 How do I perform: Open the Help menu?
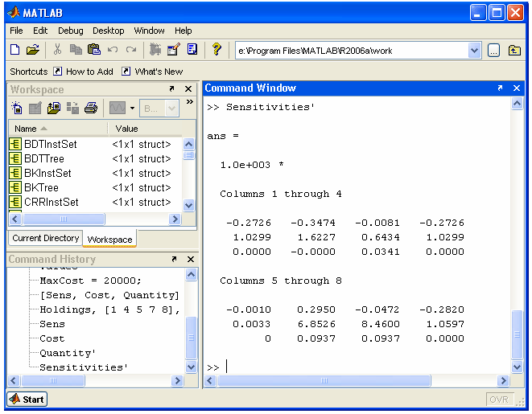pos(184,31)
